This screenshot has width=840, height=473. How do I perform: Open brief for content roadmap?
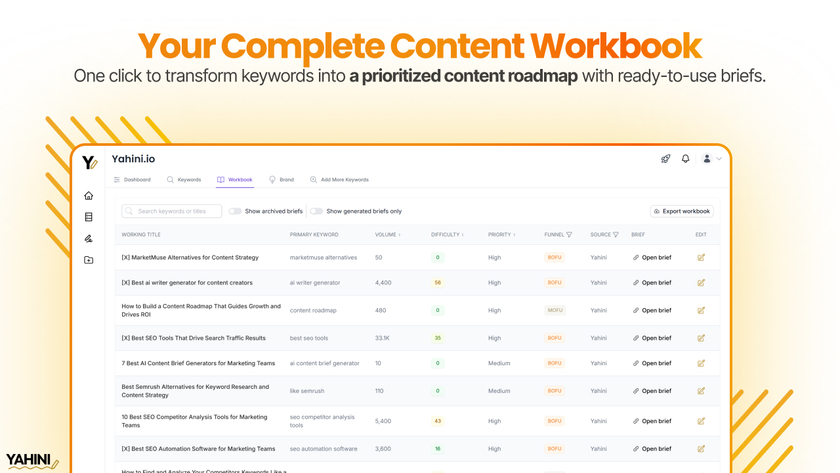coord(652,311)
